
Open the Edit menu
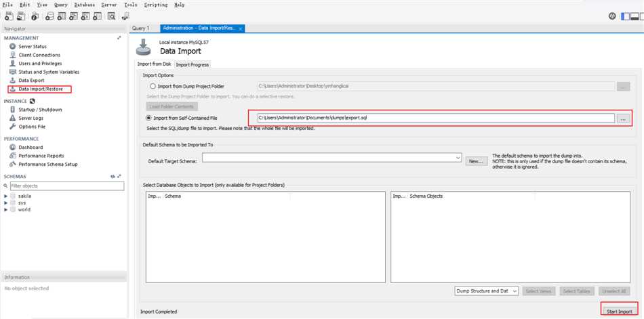[x=24, y=5]
